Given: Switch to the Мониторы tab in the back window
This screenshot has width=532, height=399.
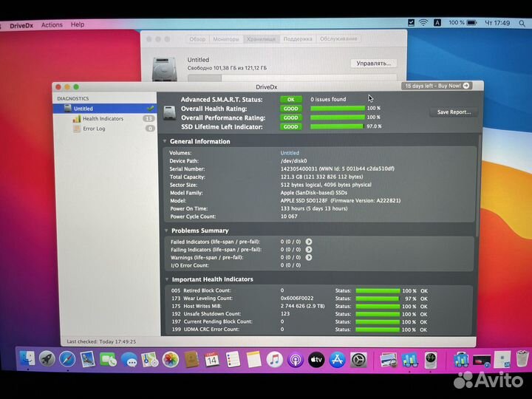Looking at the screenshot, I should coord(226,39).
